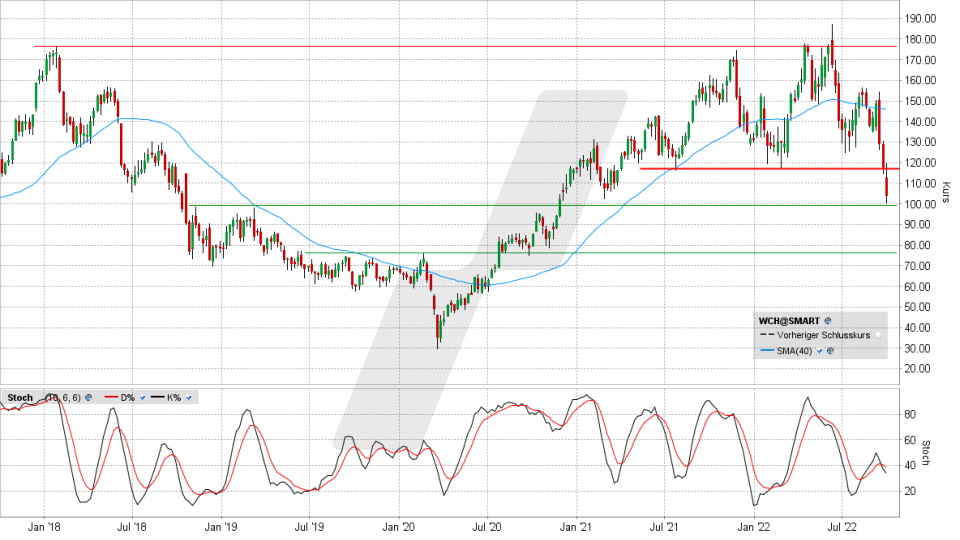Open the SMA(40) indicator settings icon

pos(829,351)
